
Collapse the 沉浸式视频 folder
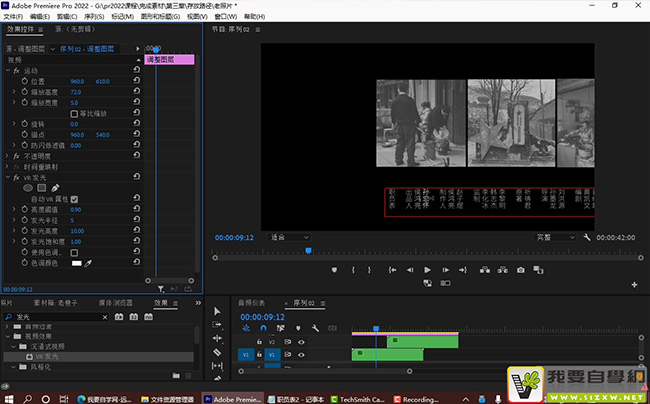click(x=14, y=346)
